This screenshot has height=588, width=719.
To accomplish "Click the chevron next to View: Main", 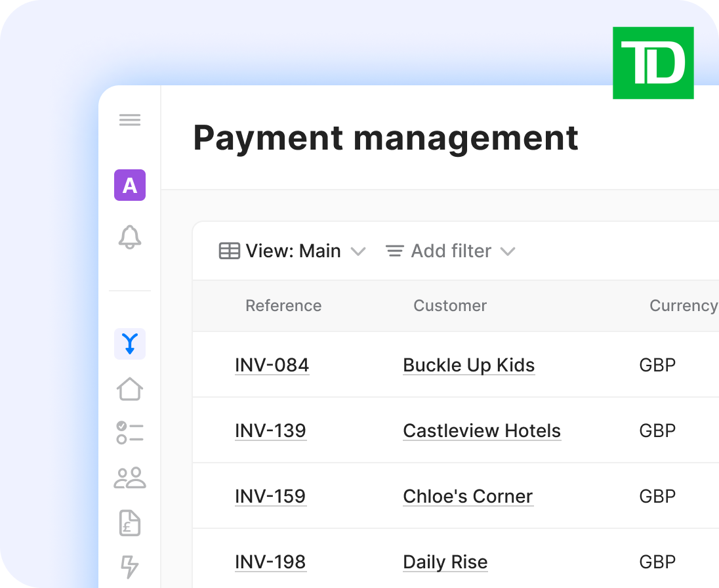I will (x=358, y=251).
